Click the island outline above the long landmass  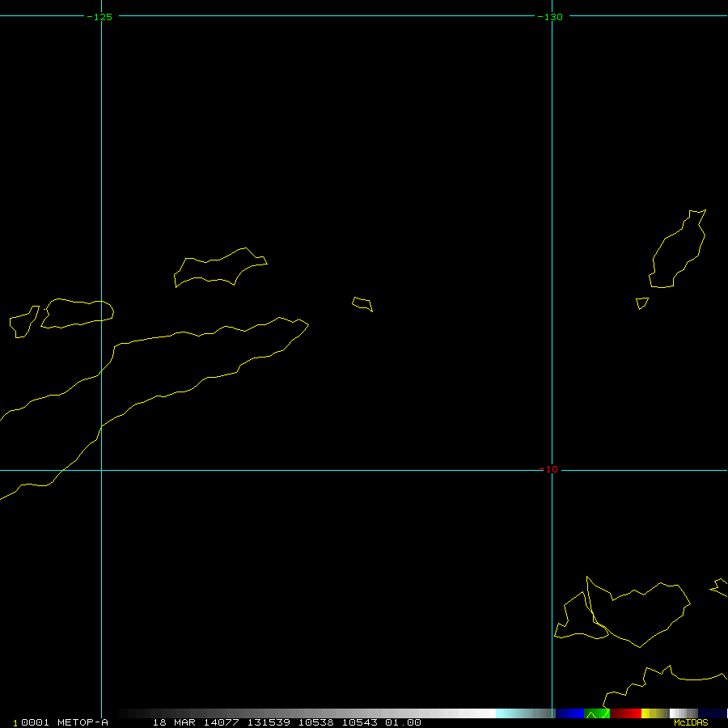(x=218, y=269)
